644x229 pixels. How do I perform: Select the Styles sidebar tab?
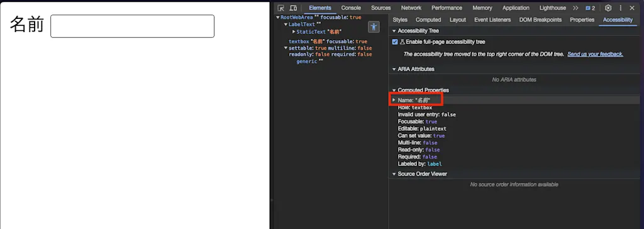point(400,20)
